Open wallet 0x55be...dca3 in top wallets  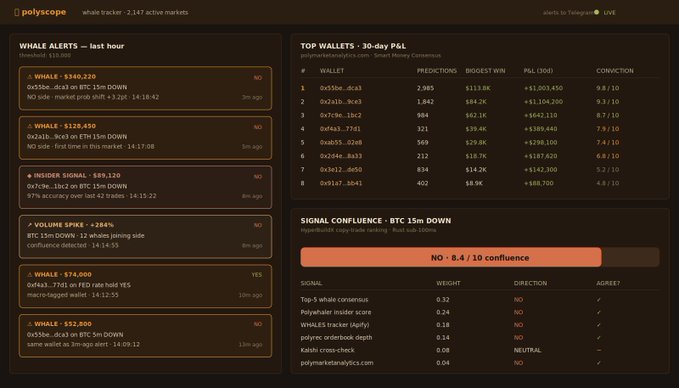[x=341, y=88]
